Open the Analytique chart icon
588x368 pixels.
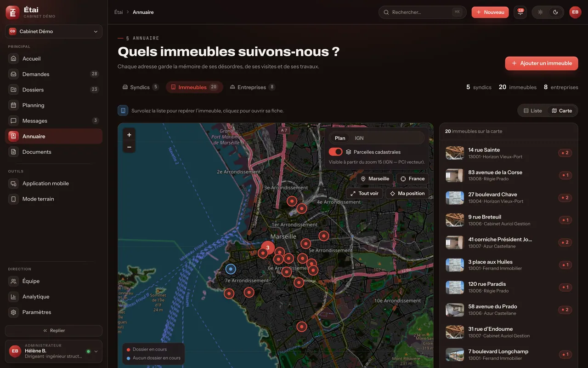pyautogui.click(x=14, y=297)
